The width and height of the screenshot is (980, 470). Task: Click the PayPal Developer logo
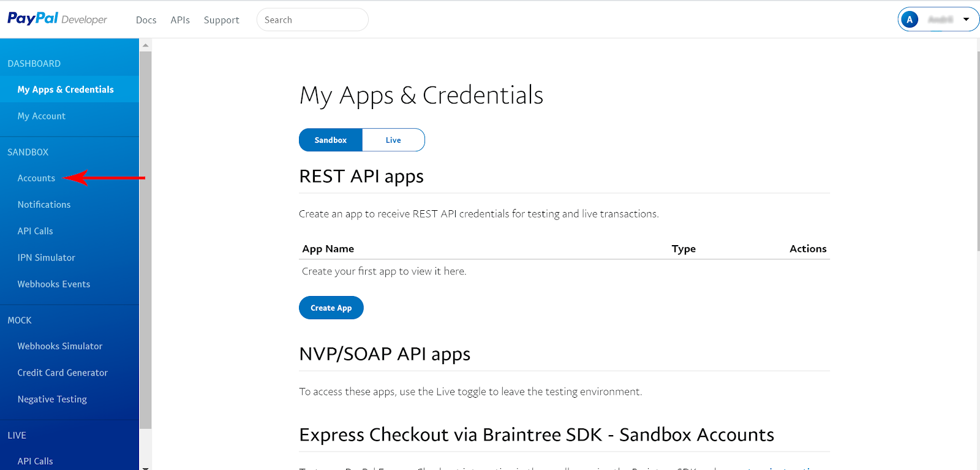coord(57,19)
